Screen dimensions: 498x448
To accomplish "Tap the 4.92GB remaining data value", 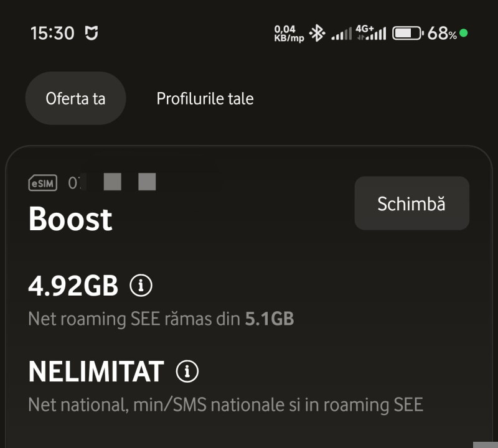I will pos(73,286).
